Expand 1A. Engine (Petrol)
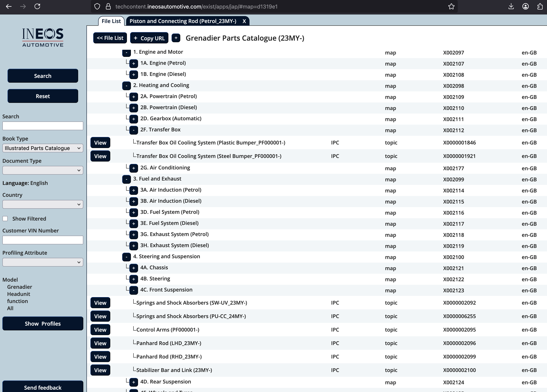 134,64
